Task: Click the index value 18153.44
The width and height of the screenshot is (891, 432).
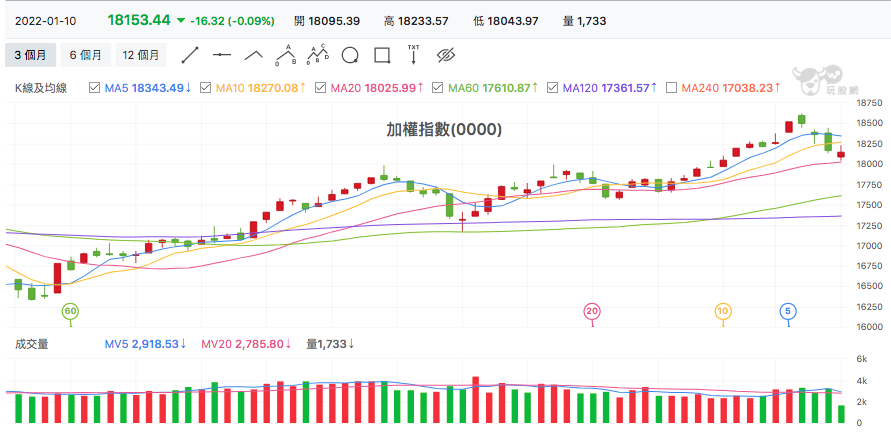Action: (x=139, y=20)
